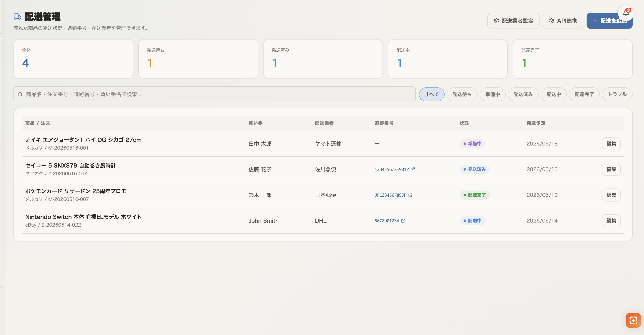Click carrier 佐川急便

coord(325,169)
